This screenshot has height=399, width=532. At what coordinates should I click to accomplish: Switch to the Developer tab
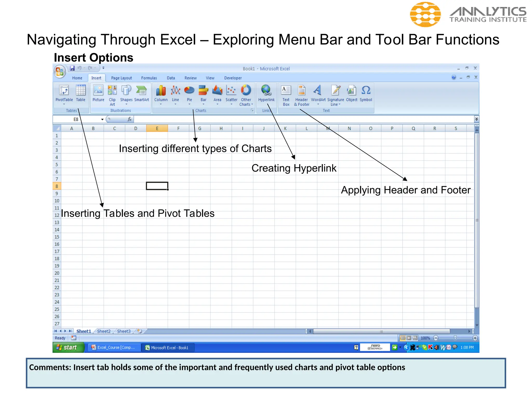coord(233,78)
